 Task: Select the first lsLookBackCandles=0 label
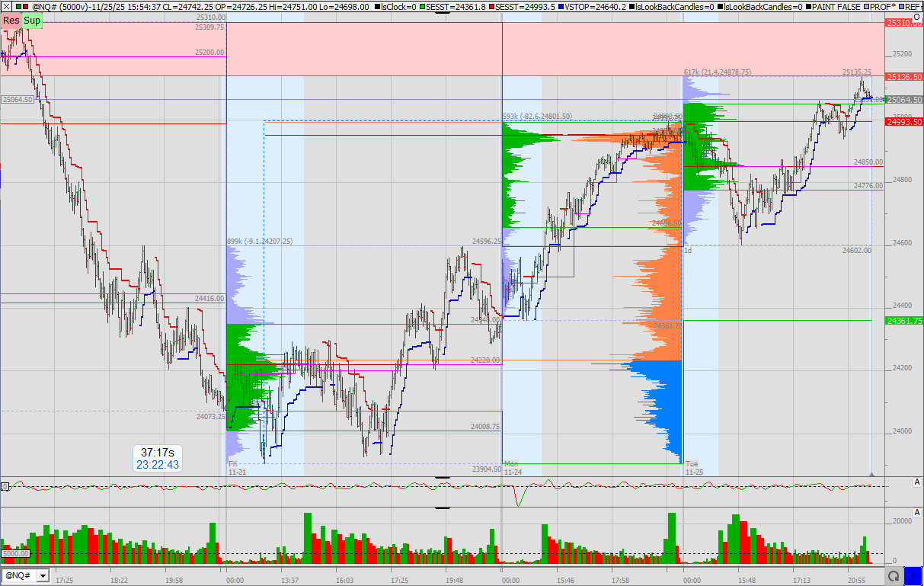[x=673, y=6]
